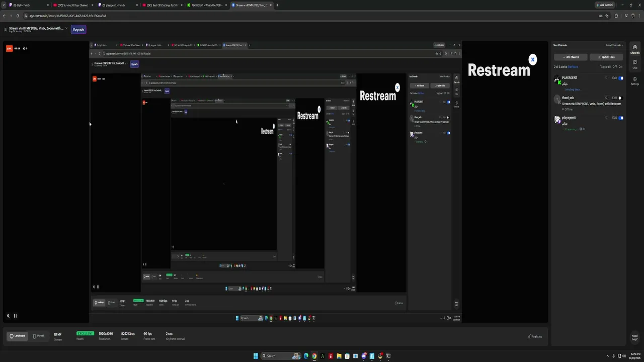Click the chat bubble icon for playagenttt channel
Image resolution: width=644 pixels, height=362 pixels.
click(x=606, y=118)
